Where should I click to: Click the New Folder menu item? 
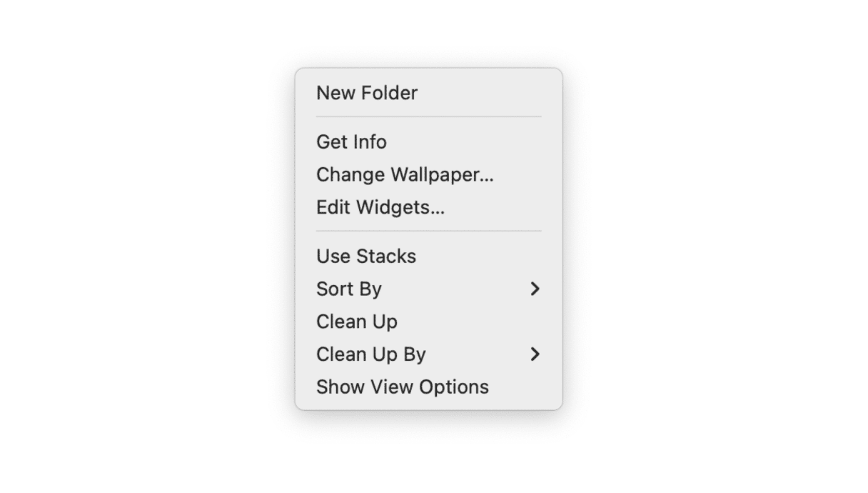[367, 93]
